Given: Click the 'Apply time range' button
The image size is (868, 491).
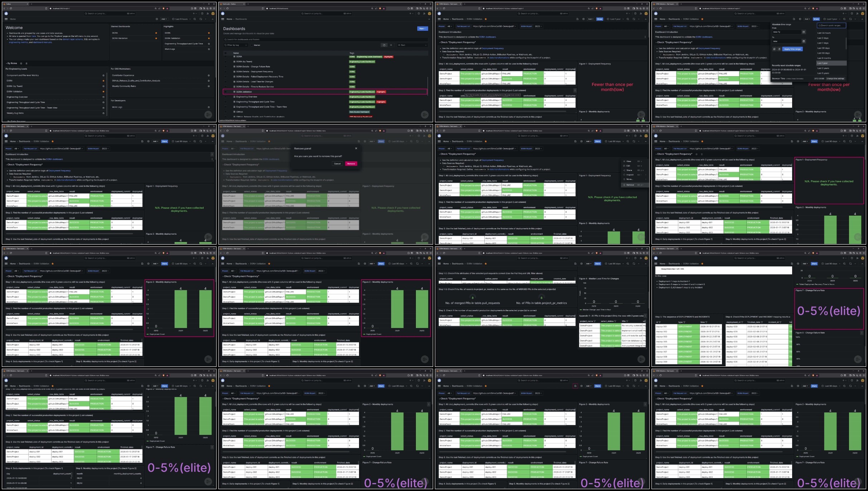Looking at the screenshot, I should (792, 49).
